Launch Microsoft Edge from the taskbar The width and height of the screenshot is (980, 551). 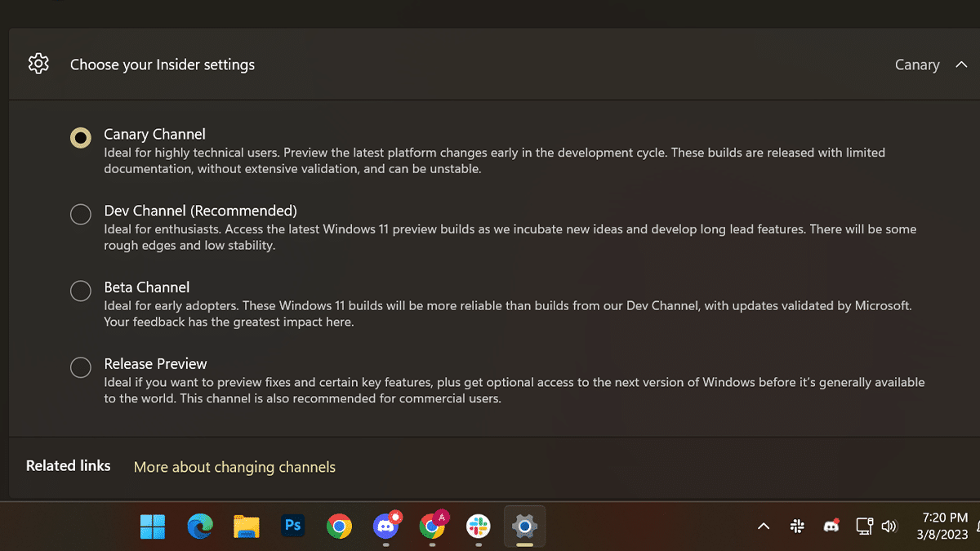point(200,527)
